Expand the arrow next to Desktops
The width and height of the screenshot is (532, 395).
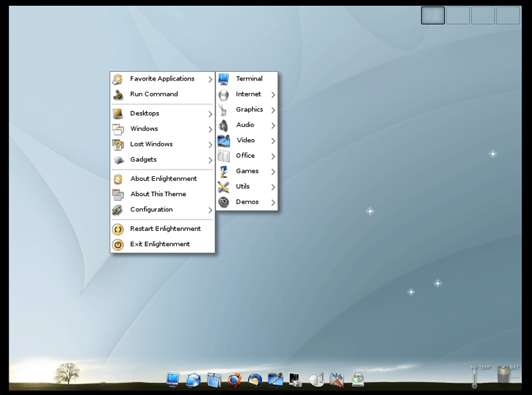(x=210, y=114)
